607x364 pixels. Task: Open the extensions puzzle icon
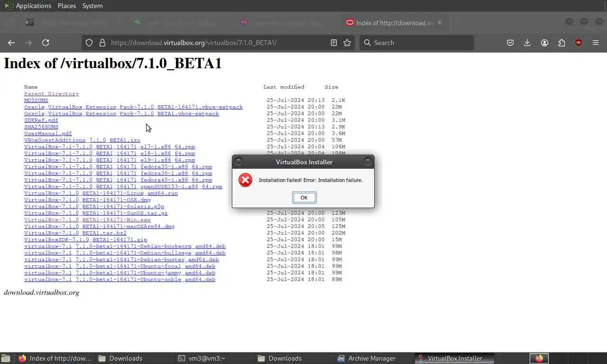[561, 43]
